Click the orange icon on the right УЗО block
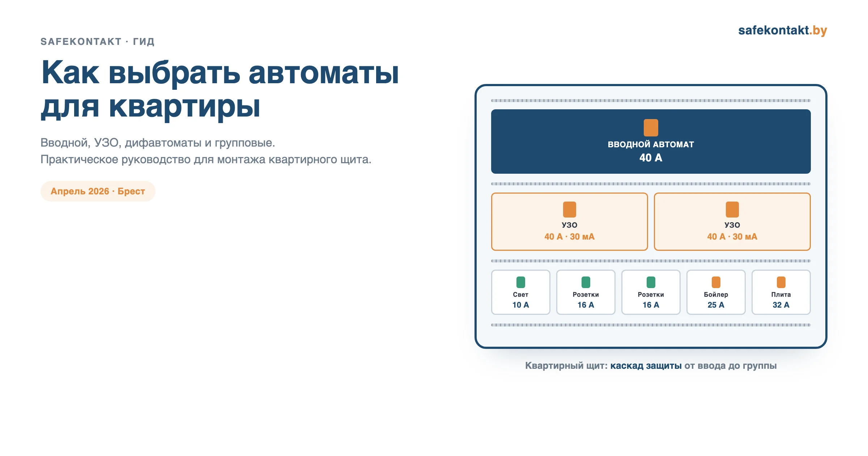This screenshot has height=456, width=868. tap(732, 210)
